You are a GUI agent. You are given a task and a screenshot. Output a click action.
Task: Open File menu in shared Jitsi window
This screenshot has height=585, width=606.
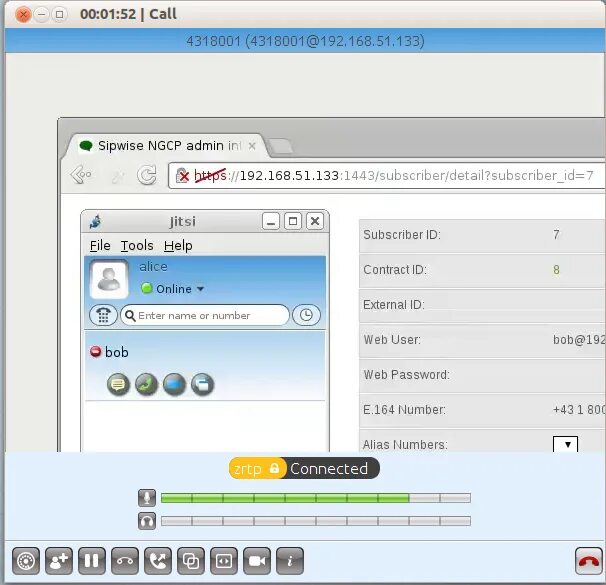(x=100, y=245)
